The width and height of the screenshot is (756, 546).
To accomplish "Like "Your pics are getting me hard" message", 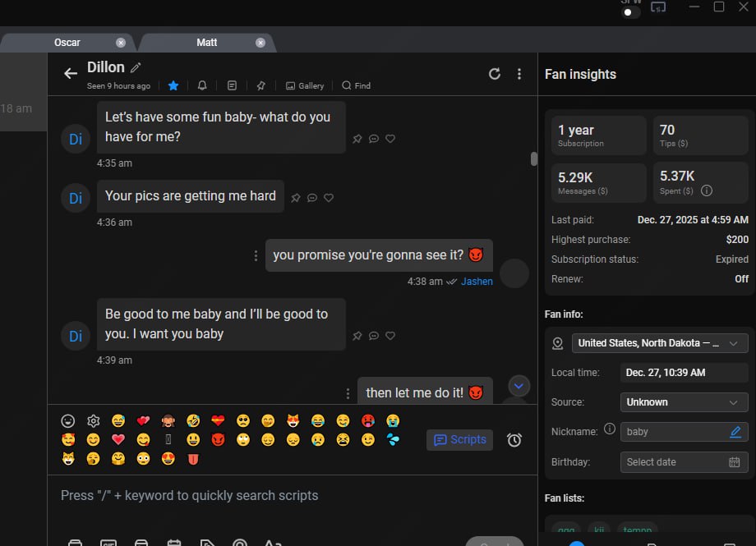I will [x=329, y=198].
